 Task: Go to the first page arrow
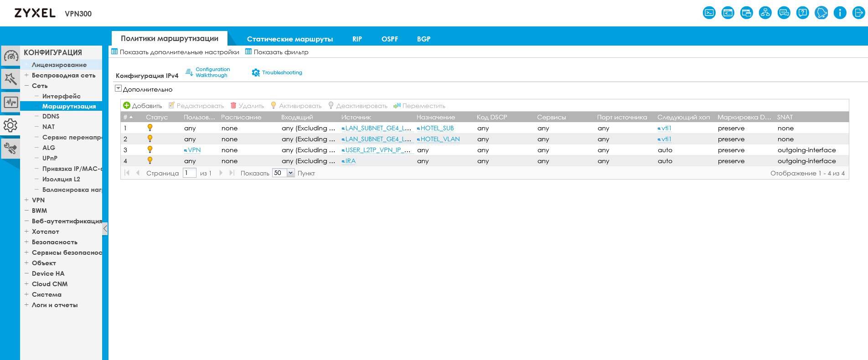pos(127,173)
